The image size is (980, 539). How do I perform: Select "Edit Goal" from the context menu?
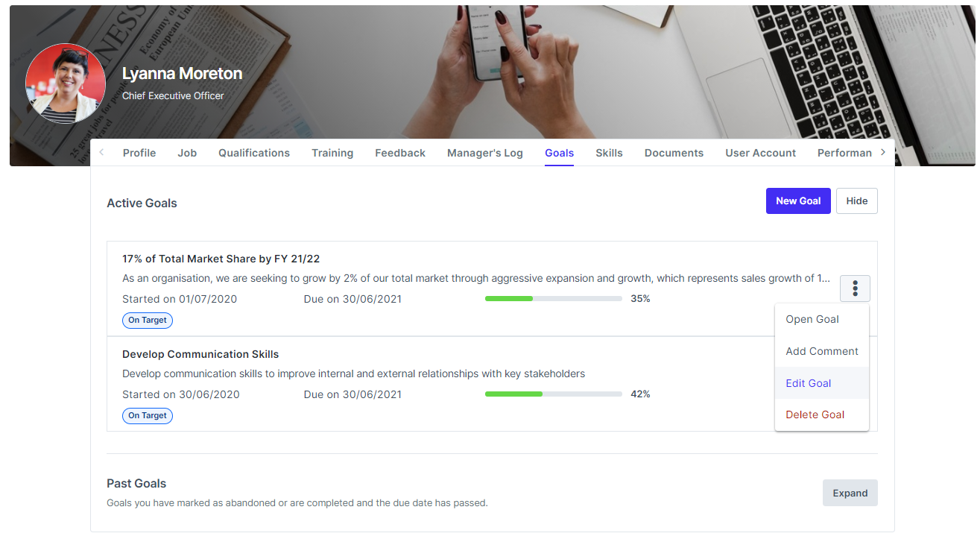click(808, 383)
